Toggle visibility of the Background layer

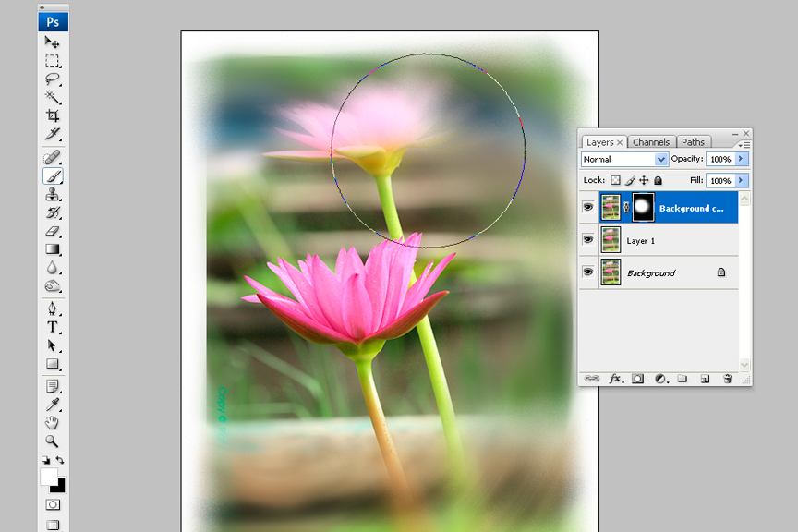click(x=587, y=272)
